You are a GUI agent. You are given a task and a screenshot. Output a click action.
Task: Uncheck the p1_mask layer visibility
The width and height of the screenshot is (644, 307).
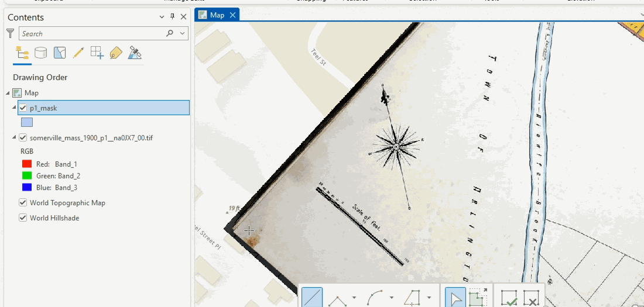pyautogui.click(x=23, y=108)
